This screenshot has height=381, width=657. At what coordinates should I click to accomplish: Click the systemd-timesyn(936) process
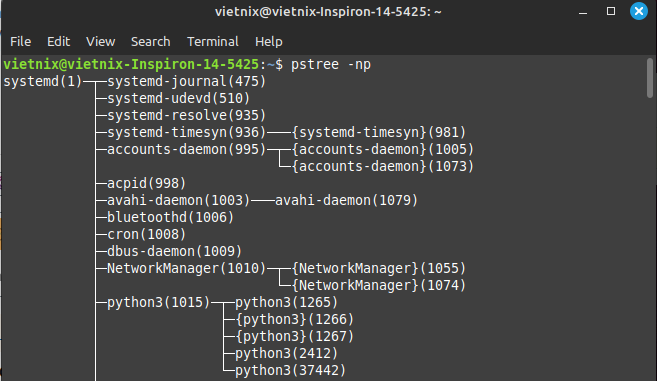pos(186,132)
